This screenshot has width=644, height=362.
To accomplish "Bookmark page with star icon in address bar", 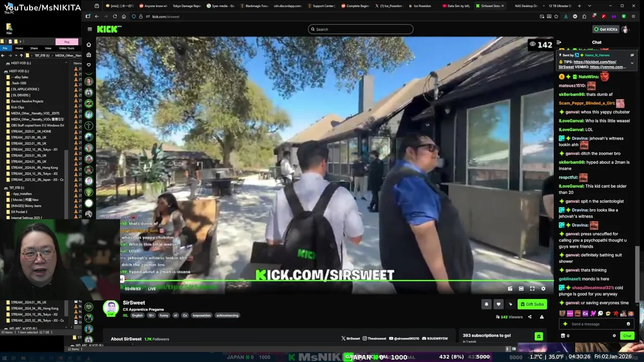I will coord(556,17).
